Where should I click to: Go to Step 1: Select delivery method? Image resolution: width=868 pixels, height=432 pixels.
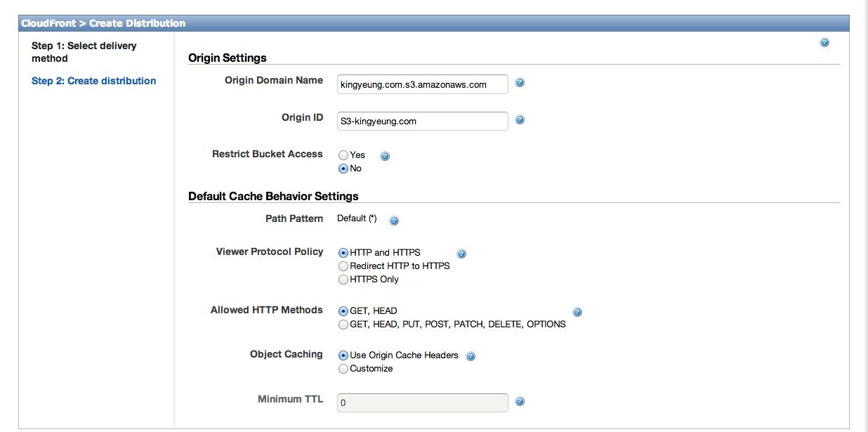click(84, 52)
